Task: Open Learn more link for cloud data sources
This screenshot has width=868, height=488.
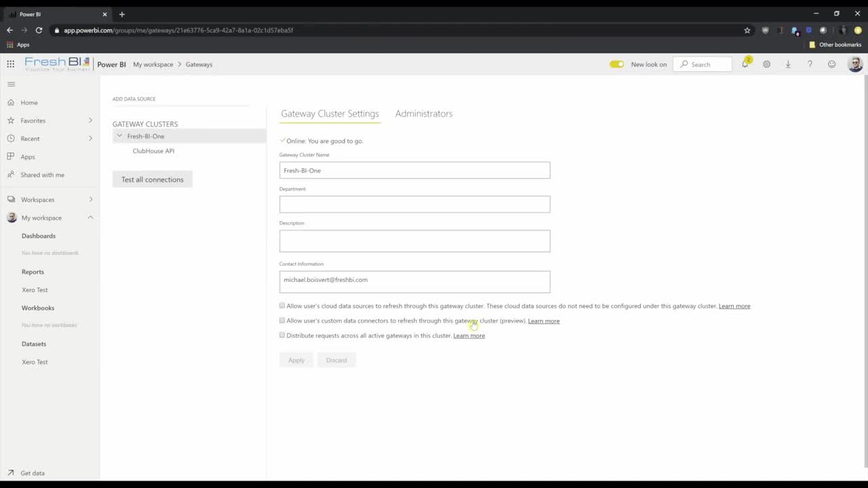Action: point(734,306)
